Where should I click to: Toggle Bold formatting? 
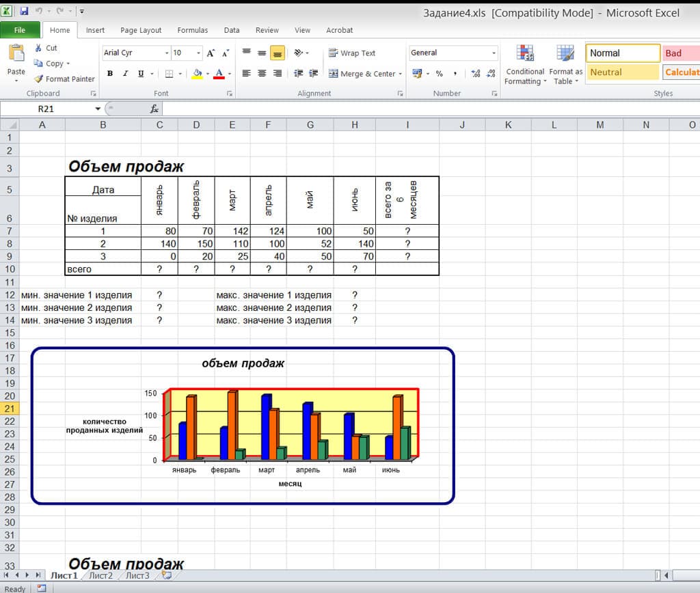(x=110, y=74)
